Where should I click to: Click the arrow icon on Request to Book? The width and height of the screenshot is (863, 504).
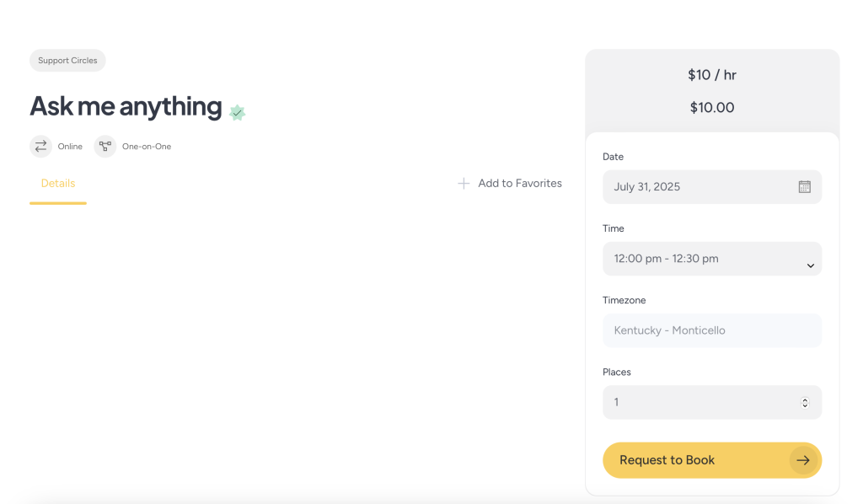pyautogui.click(x=803, y=460)
